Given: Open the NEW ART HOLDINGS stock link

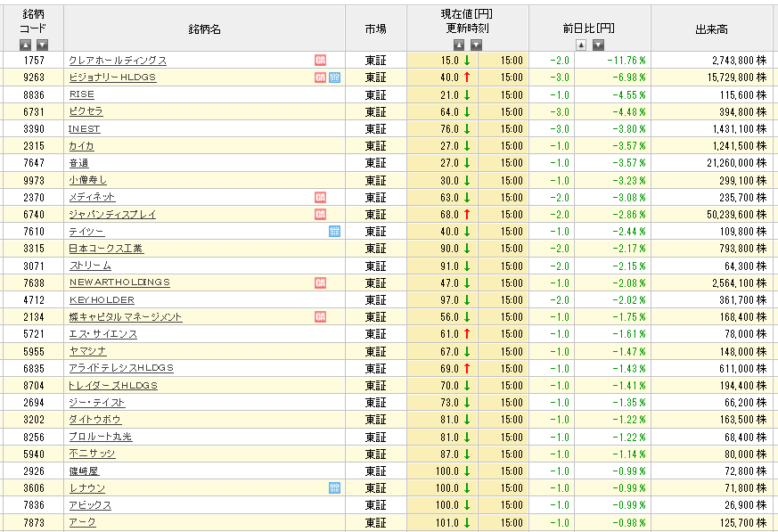Looking at the screenshot, I should pos(119,282).
